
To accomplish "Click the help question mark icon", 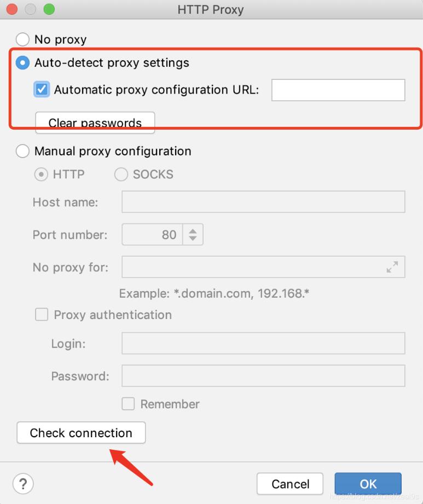I will (x=22, y=484).
